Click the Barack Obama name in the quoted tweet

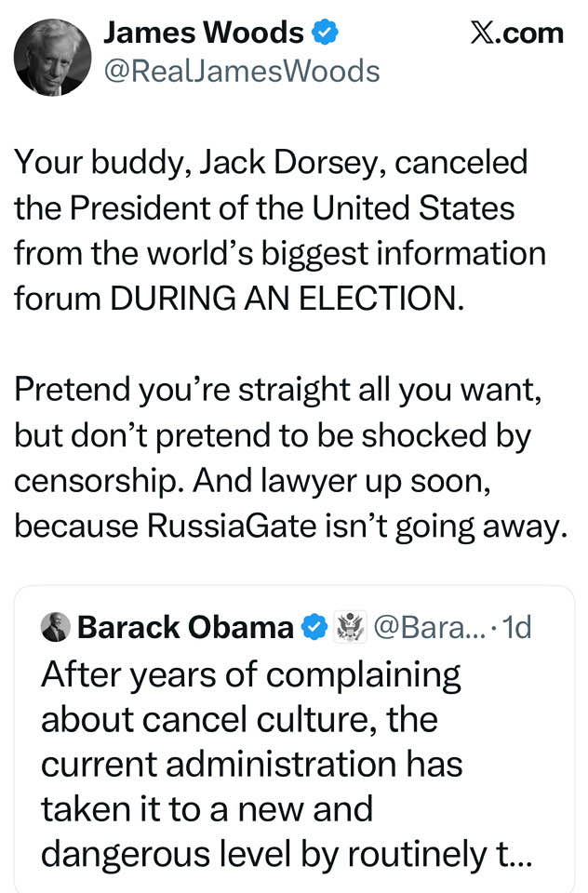point(185,628)
